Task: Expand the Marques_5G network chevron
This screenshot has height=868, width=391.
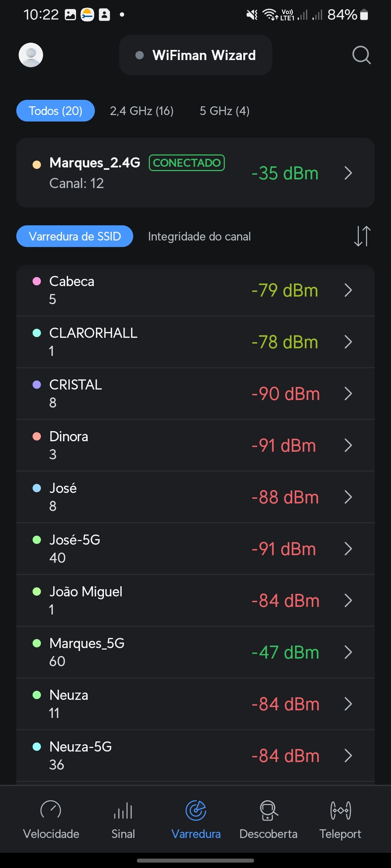Action: [348, 652]
